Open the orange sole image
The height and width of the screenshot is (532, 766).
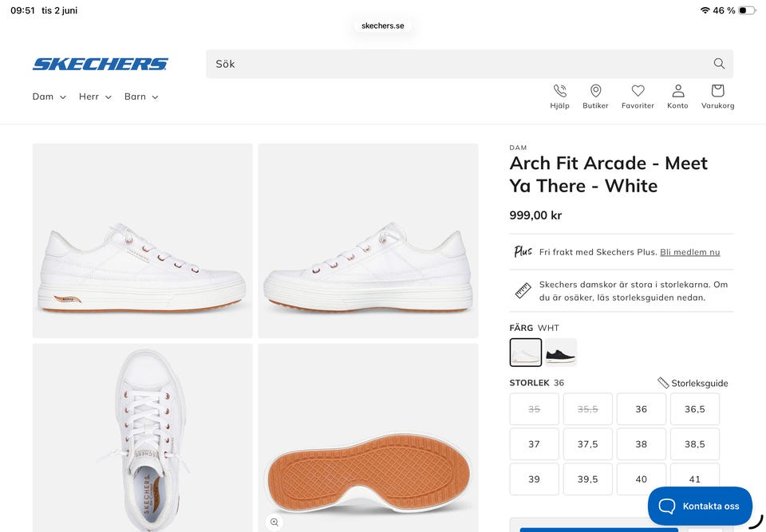[x=368, y=438]
